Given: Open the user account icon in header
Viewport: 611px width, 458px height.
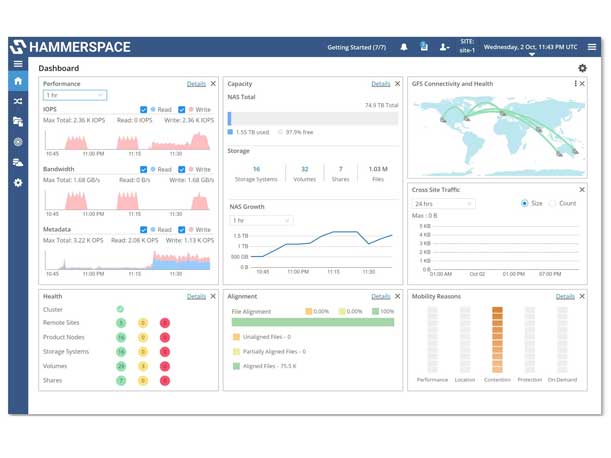Looking at the screenshot, I should [x=444, y=47].
